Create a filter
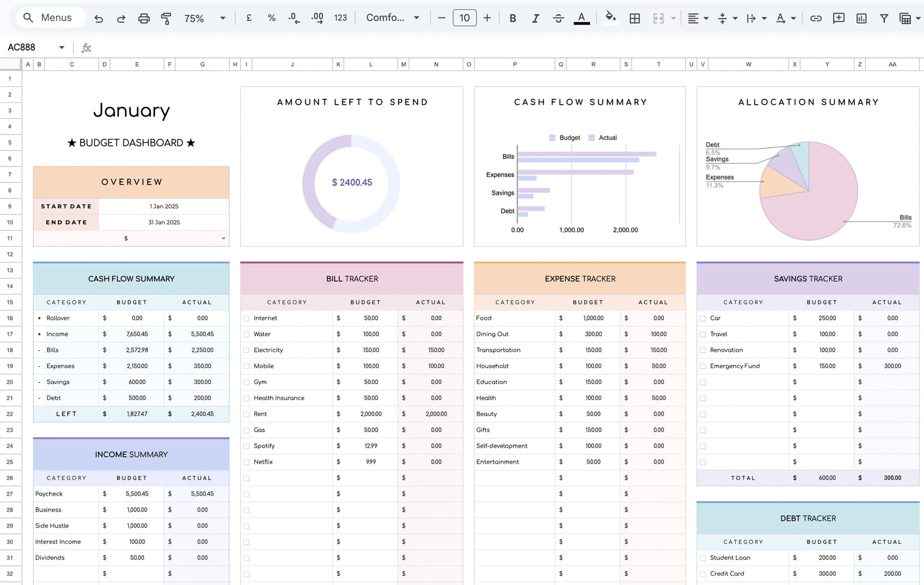The image size is (924, 585). click(884, 18)
